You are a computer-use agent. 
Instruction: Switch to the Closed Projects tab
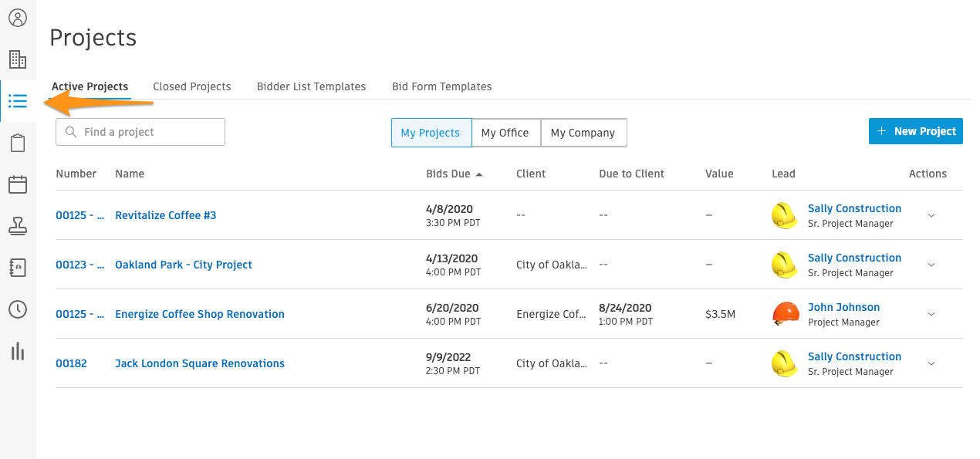coord(192,86)
